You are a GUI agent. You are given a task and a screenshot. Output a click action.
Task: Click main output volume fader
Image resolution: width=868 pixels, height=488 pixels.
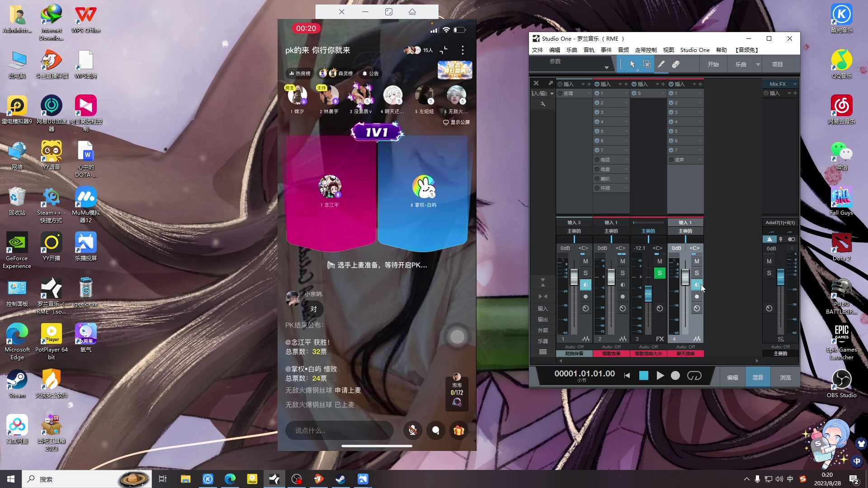click(x=780, y=277)
